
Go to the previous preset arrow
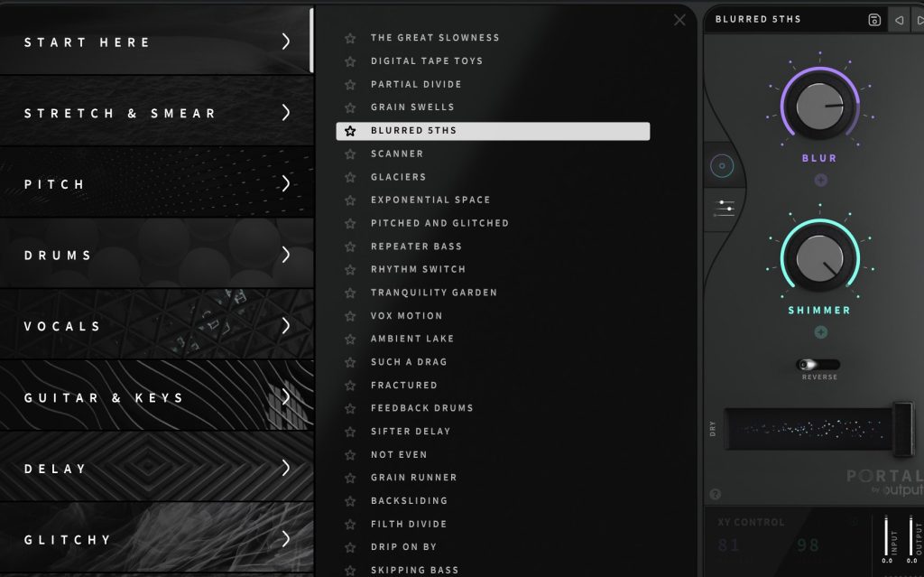click(899, 20)
